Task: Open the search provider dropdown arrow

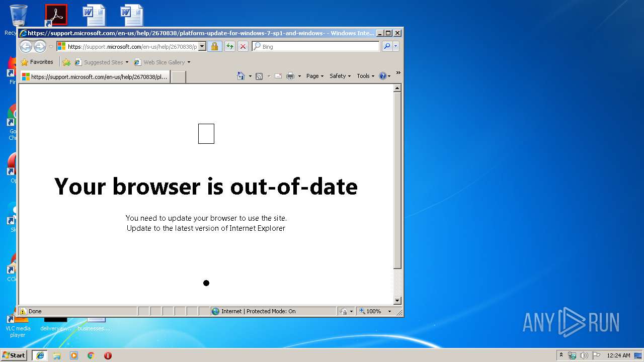Action: 396,46
